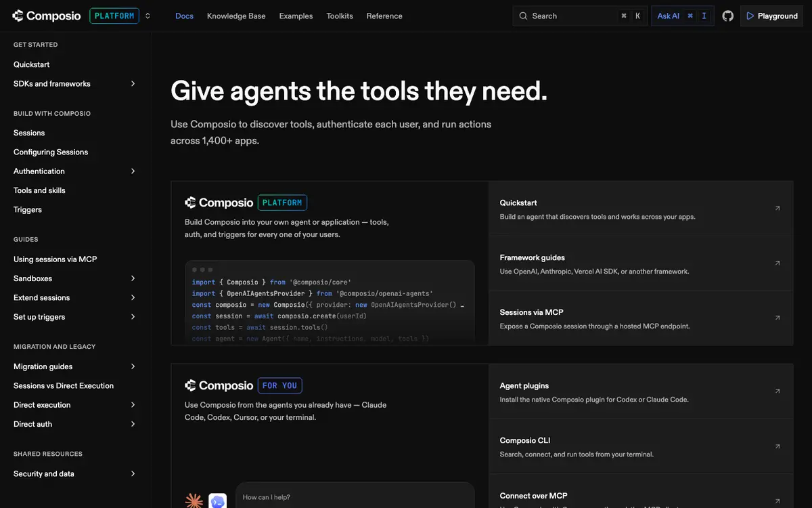Image resolution: width=812 pixels, height=508 pixels.
Task: Click the '@composio/openai-agents' import text
Action: [384, 294]
